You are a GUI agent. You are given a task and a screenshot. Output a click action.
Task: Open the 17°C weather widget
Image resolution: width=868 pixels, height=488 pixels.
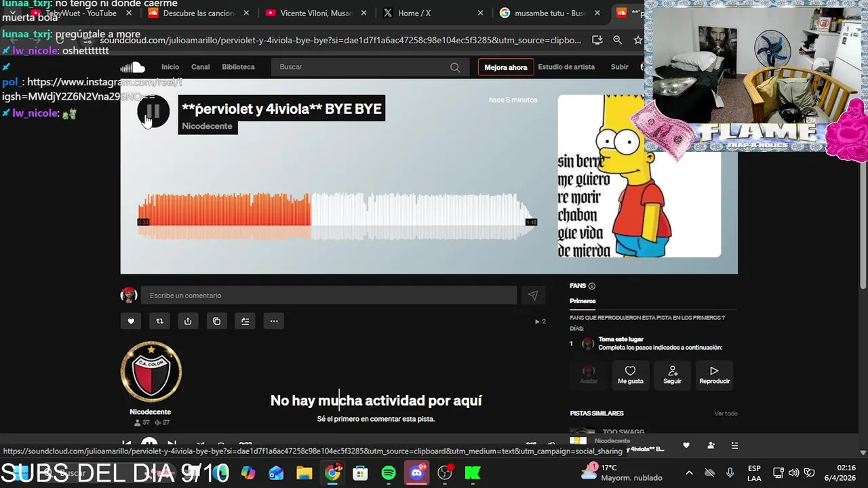623,472
